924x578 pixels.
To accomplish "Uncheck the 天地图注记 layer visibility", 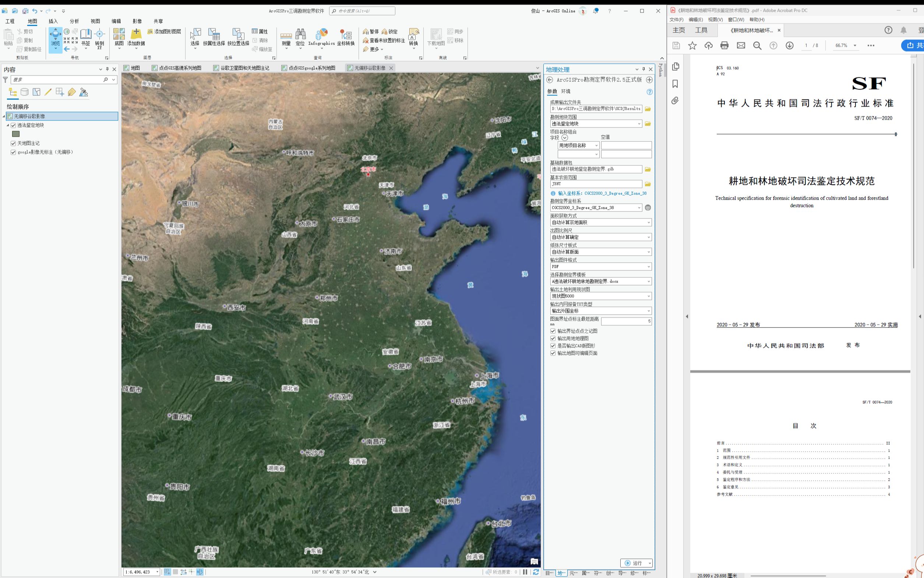I will click(13, 143).
